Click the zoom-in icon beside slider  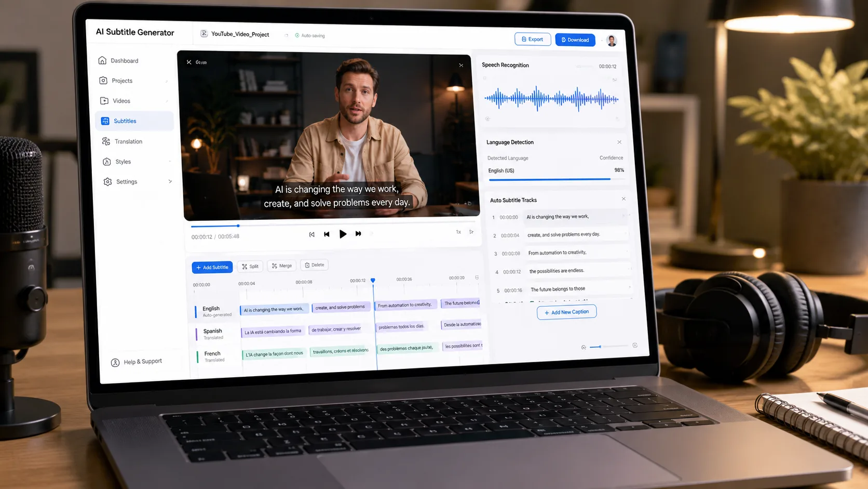[x=635, y=345]
